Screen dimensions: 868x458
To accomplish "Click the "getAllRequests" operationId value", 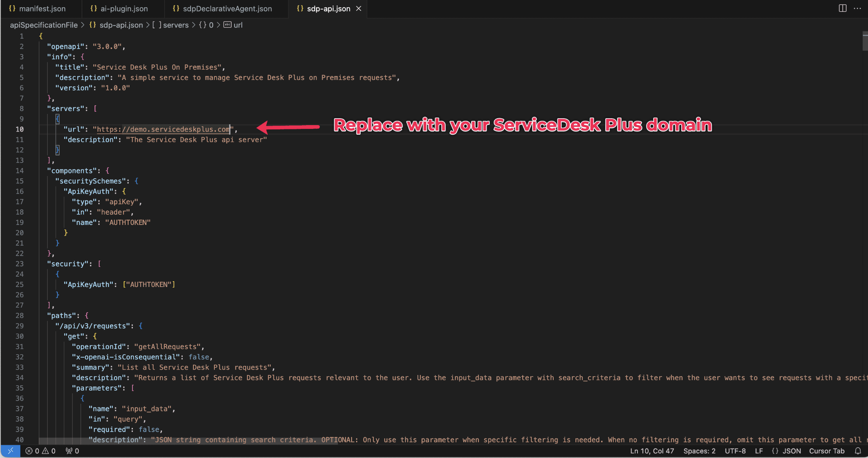I will [x=167, y=347].
